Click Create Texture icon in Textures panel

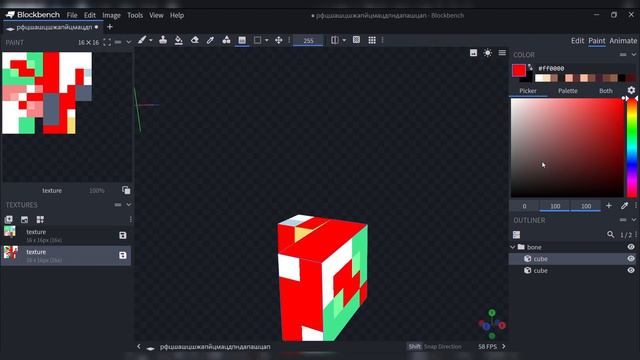coord(9,220)
